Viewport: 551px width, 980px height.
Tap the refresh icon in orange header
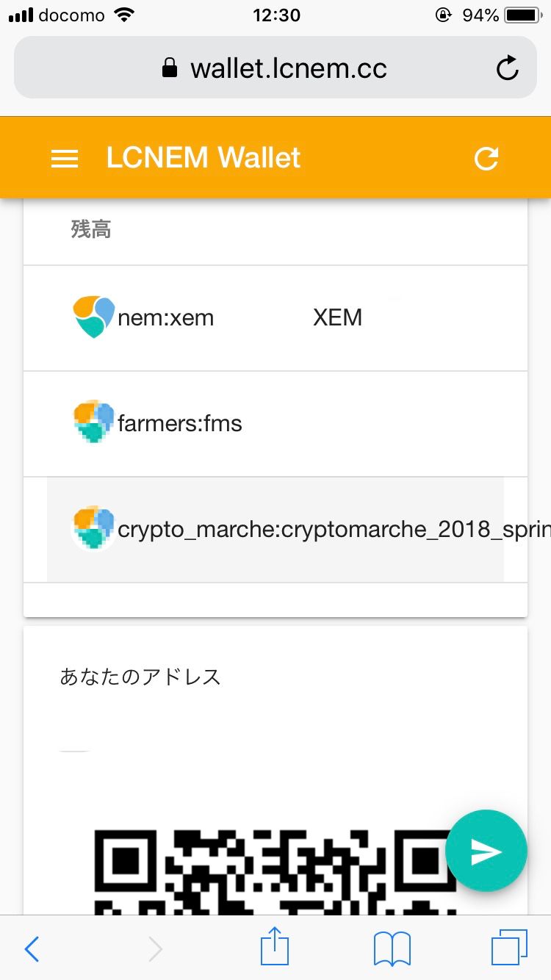(x=486, y=158)
